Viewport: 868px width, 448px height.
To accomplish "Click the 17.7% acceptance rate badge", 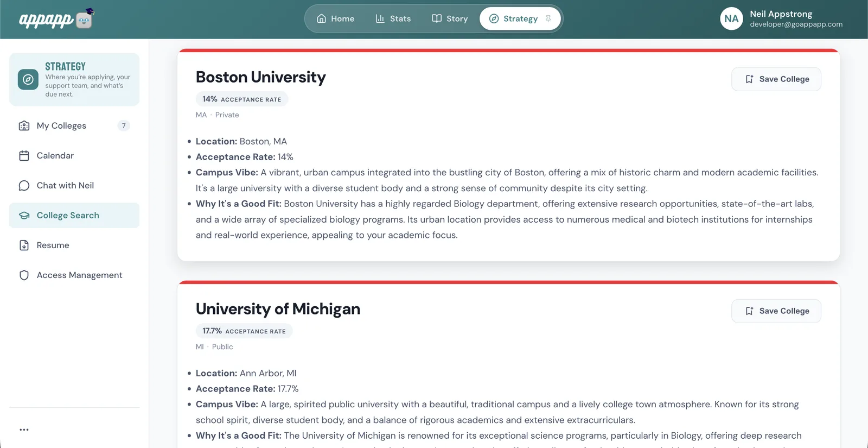I will (244, 331).
